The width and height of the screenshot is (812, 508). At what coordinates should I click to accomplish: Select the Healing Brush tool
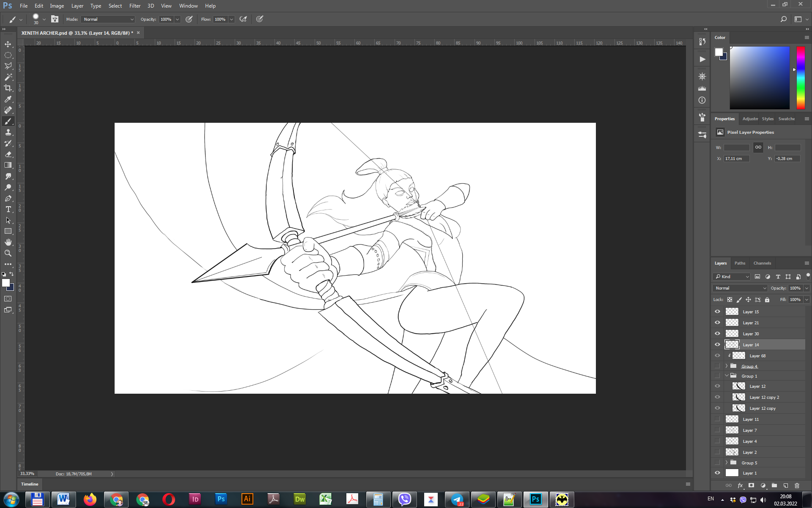(x=8, y=110)
